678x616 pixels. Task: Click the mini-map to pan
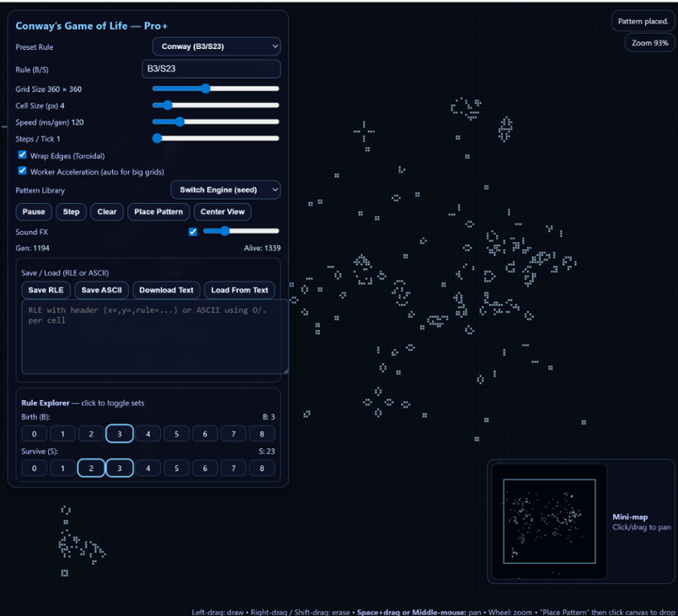547,521
